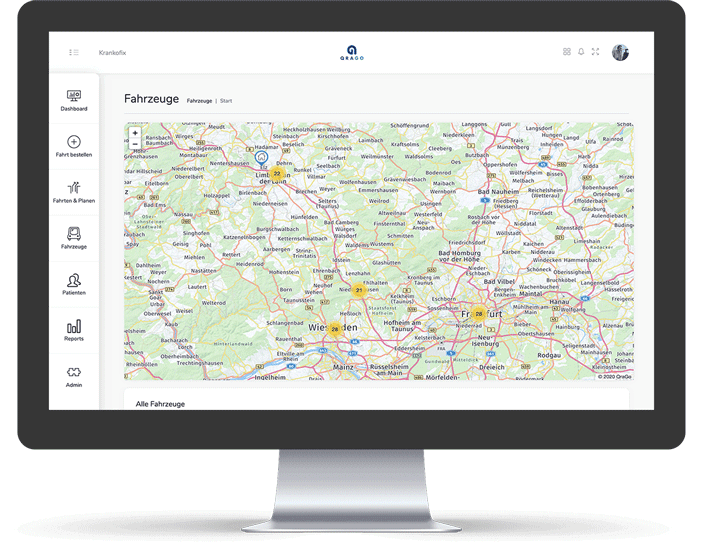Viewport: 709px width, 546px height.
Task: Toggle the sidebar menu list icon
Action: coord(74,52)
